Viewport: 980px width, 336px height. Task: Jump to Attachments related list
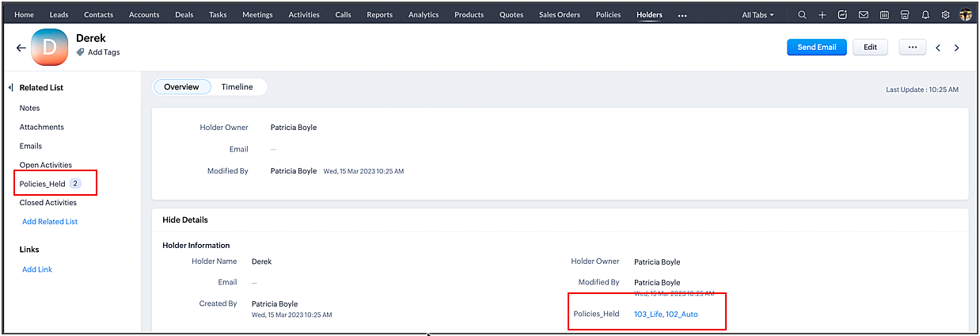click(42, 127)
